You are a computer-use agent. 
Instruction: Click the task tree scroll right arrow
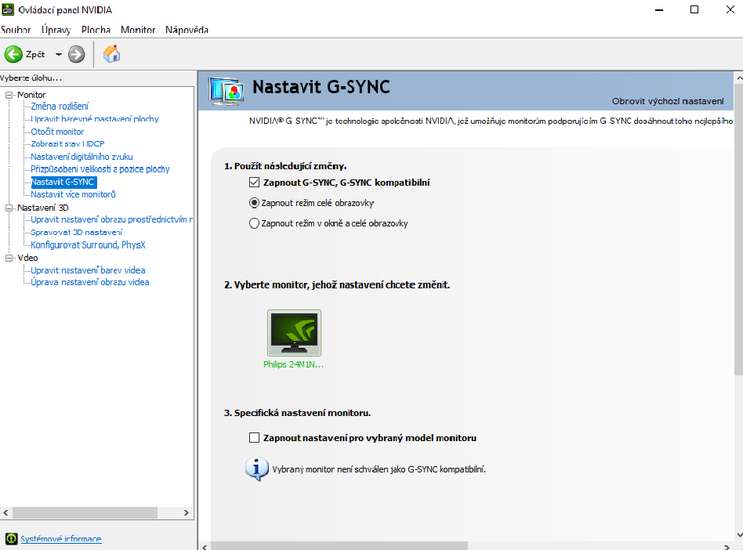186,513
